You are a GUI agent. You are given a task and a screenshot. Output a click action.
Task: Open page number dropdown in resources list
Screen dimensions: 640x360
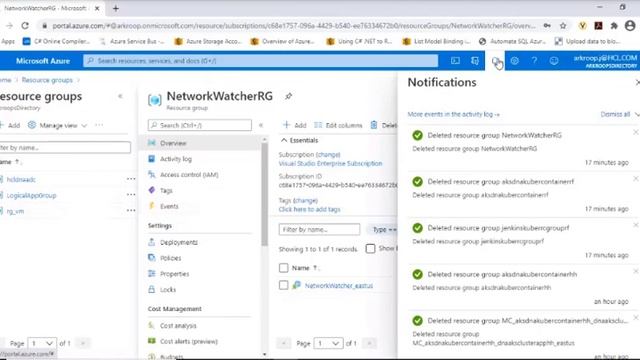pyautogui.click(x=328, y=343)
